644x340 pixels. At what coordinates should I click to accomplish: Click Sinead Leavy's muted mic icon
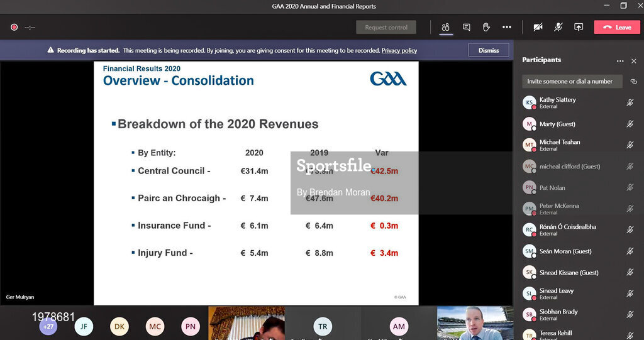click(630, 293)
